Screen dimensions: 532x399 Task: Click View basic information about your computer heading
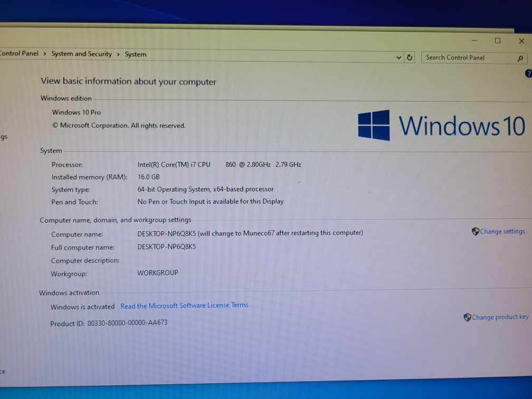coord(128,81)
